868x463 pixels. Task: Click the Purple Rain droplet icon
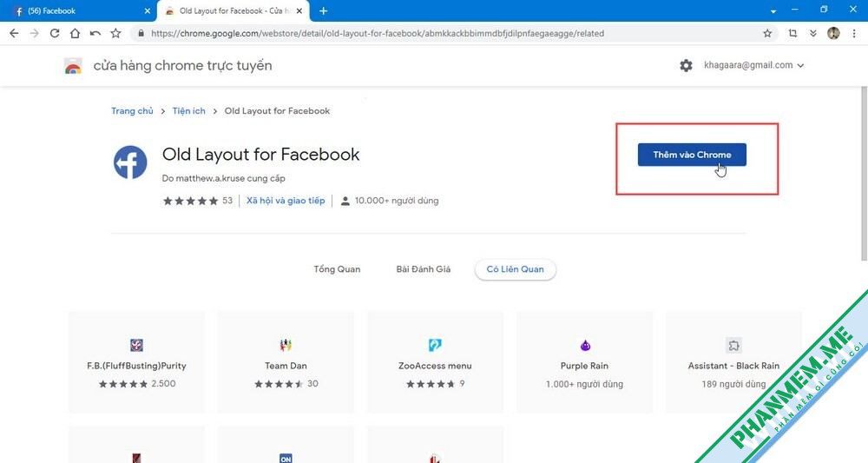[585, 346]
